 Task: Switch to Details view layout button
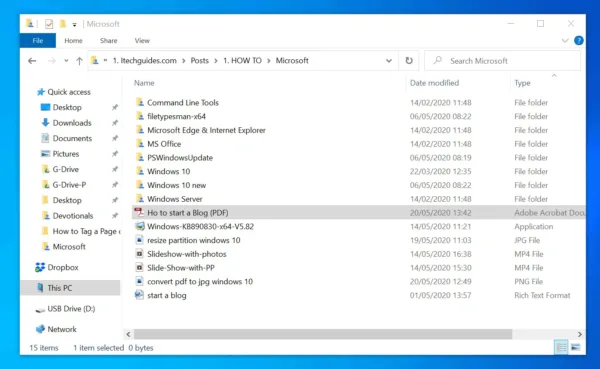(x=561, y=347)
